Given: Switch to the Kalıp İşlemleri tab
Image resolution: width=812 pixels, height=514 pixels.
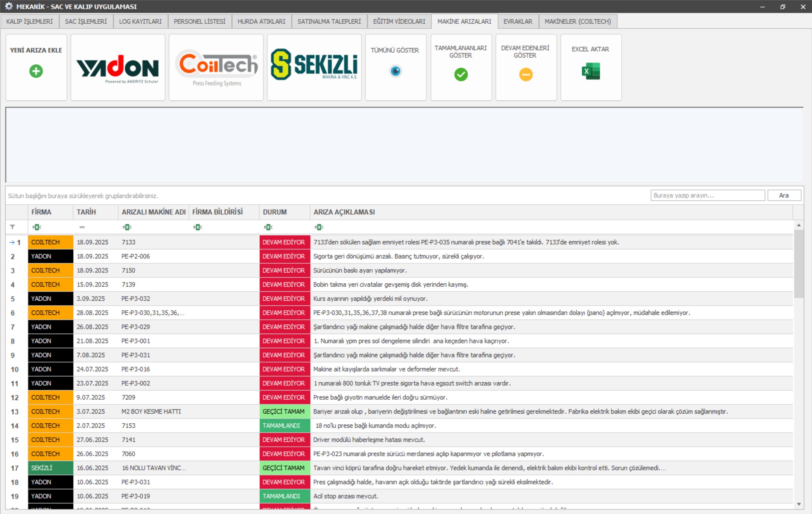Looking at the screenshot, I should (x=30, y=21).
